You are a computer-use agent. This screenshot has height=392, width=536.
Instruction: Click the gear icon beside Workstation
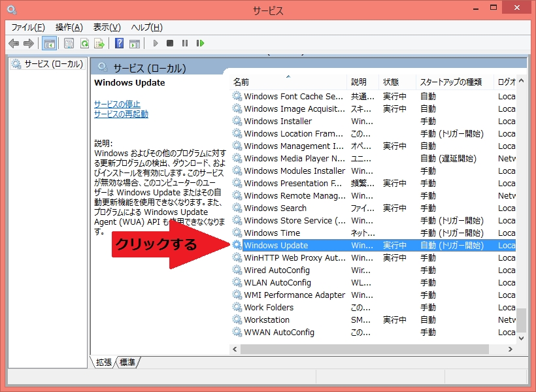237,319
